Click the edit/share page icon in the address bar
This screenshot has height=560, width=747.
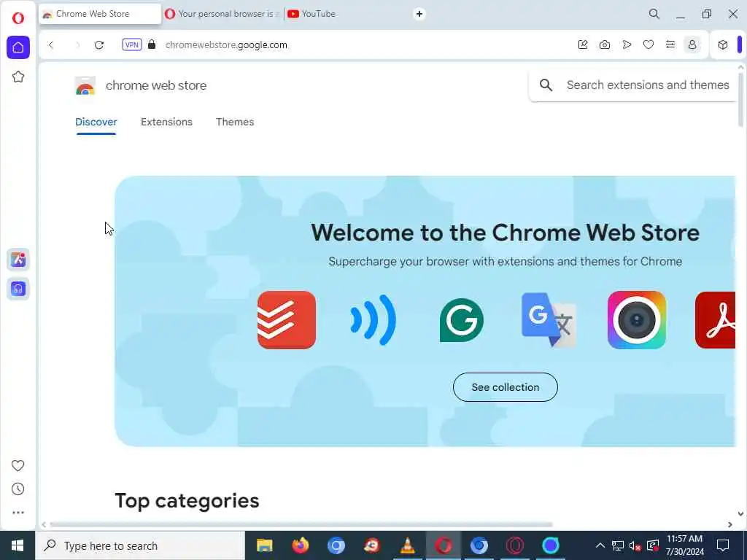coord(583,44)
